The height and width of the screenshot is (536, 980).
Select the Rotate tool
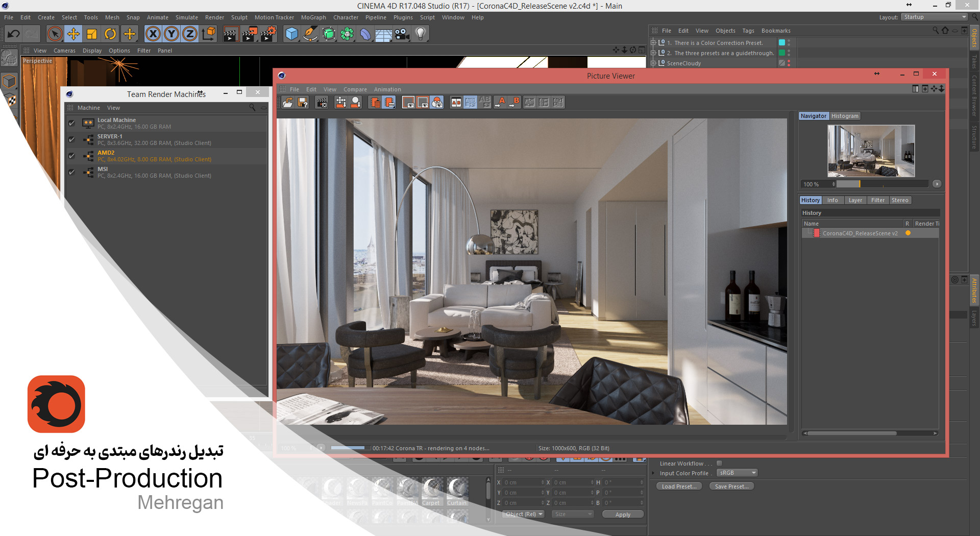point(110,34)
